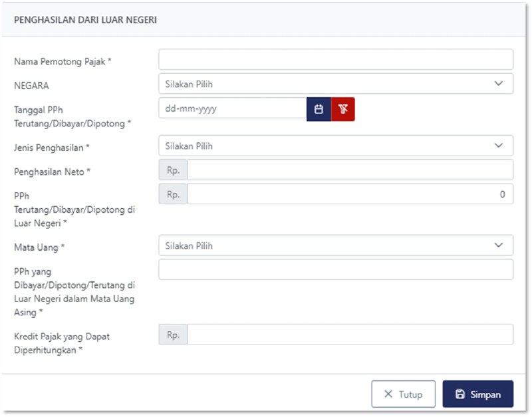The height and width of the screenshot is (417, 532).
Task: Expand the Jenis Penghasilan dropdown
Action: 335,146
